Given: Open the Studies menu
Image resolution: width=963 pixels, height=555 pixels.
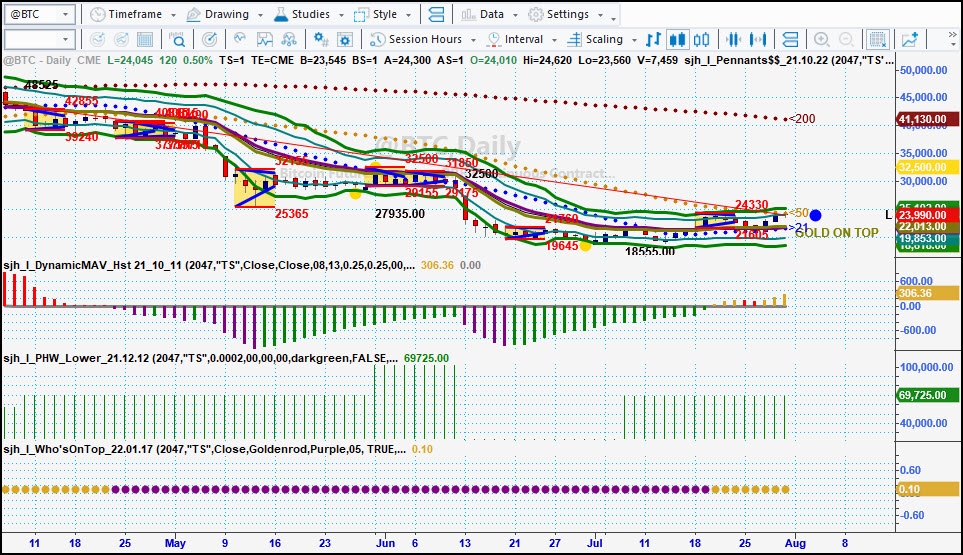Looking at the screenshot, I should (302, 14).
